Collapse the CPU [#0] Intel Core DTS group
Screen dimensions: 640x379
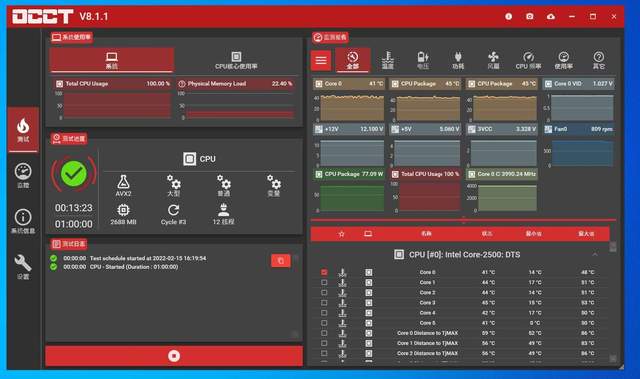coord(595,255)
